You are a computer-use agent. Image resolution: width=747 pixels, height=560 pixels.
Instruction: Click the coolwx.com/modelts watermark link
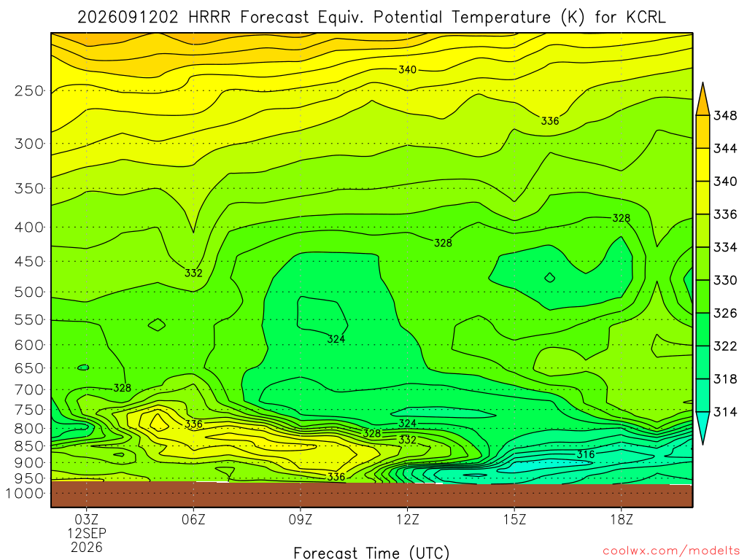(671, 551)
